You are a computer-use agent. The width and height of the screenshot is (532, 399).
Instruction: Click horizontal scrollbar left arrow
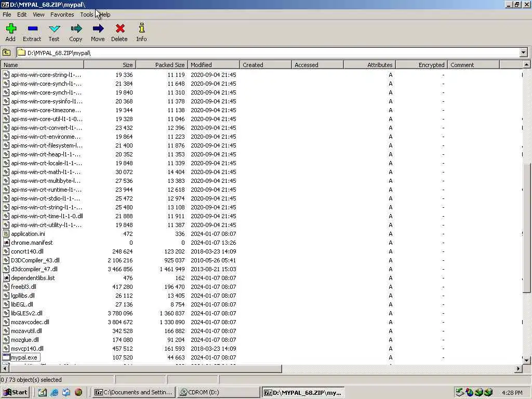coord(5,368)
